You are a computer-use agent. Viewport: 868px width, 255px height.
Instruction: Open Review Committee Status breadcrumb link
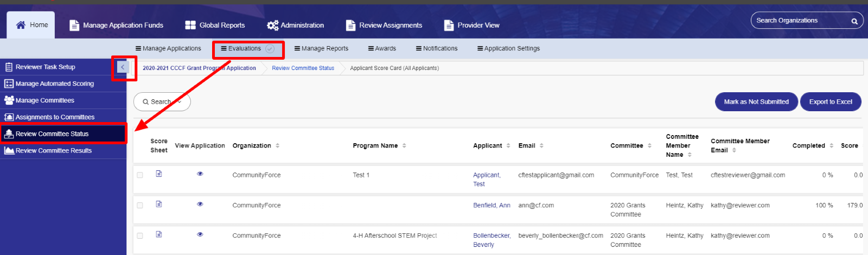(x=303, y=68)
